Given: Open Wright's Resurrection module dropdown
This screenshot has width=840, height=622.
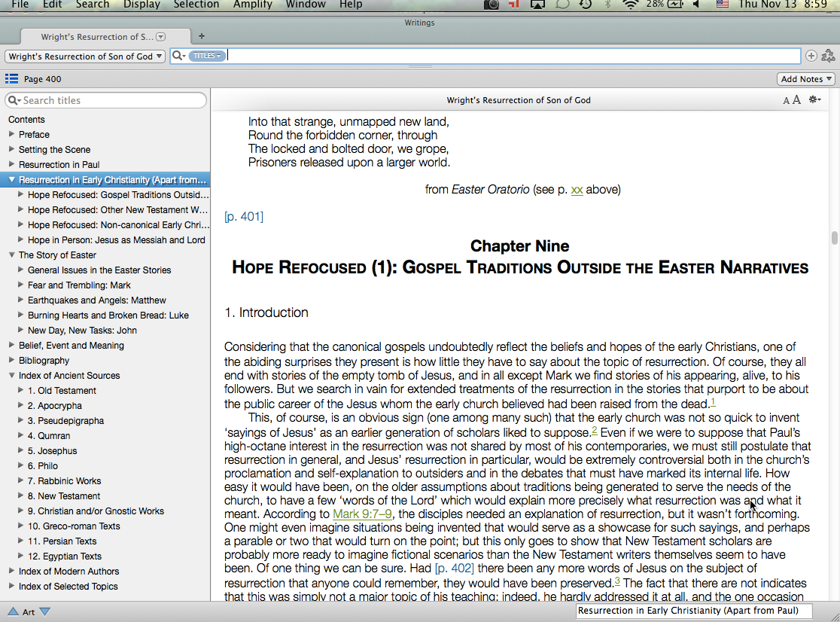Looking at the screenshot, I should coord(85,56).
